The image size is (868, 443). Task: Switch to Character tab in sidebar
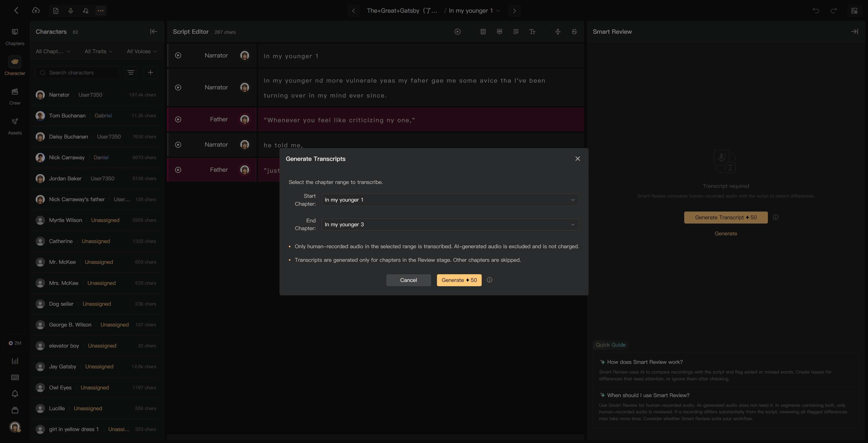click(x=15, y=66)
